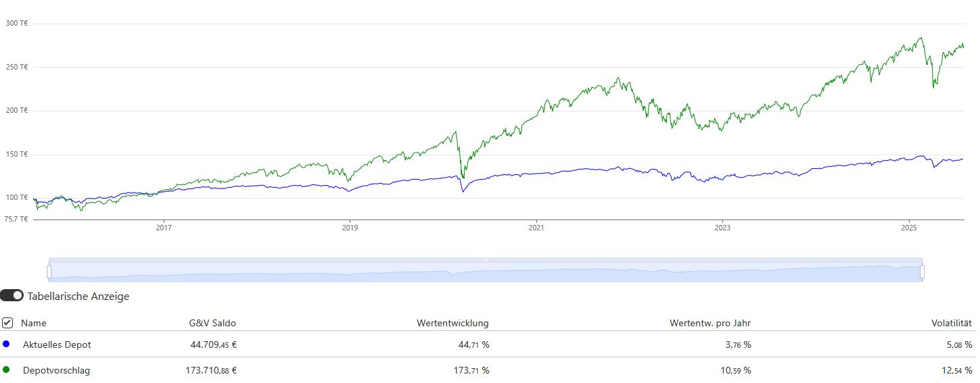Click the right handle of the range slider

[x=923, y=272]
